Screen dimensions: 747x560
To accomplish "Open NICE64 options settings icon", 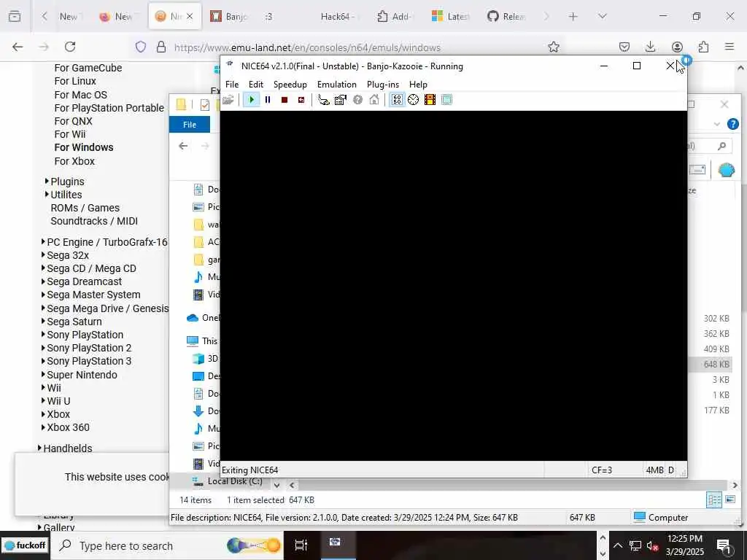I will click(x=340, y=100).
